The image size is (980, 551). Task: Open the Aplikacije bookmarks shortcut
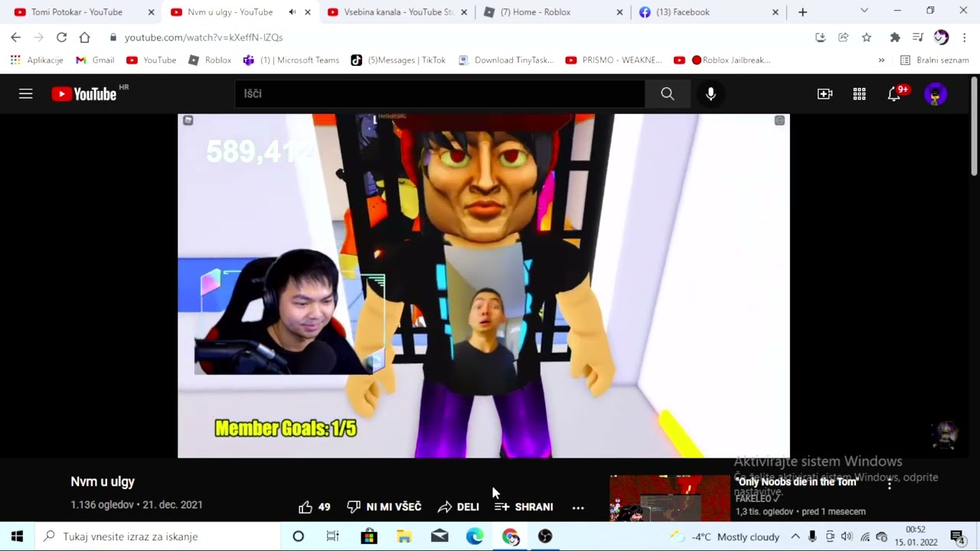click(37, 60)
